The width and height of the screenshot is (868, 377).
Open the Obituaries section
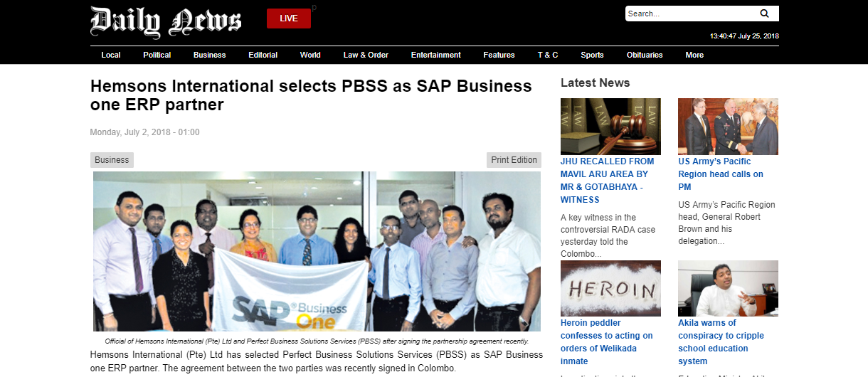click(645, 55)
